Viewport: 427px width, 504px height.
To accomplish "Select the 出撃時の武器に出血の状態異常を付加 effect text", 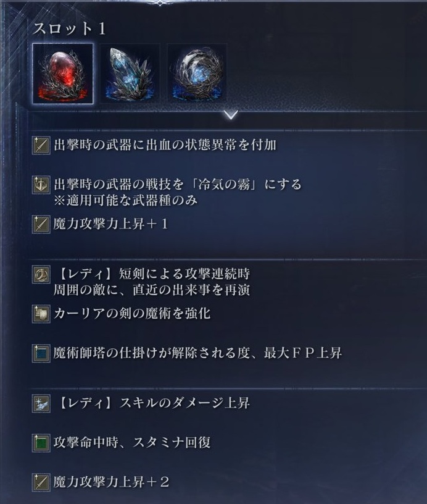I will pos(165,145).
